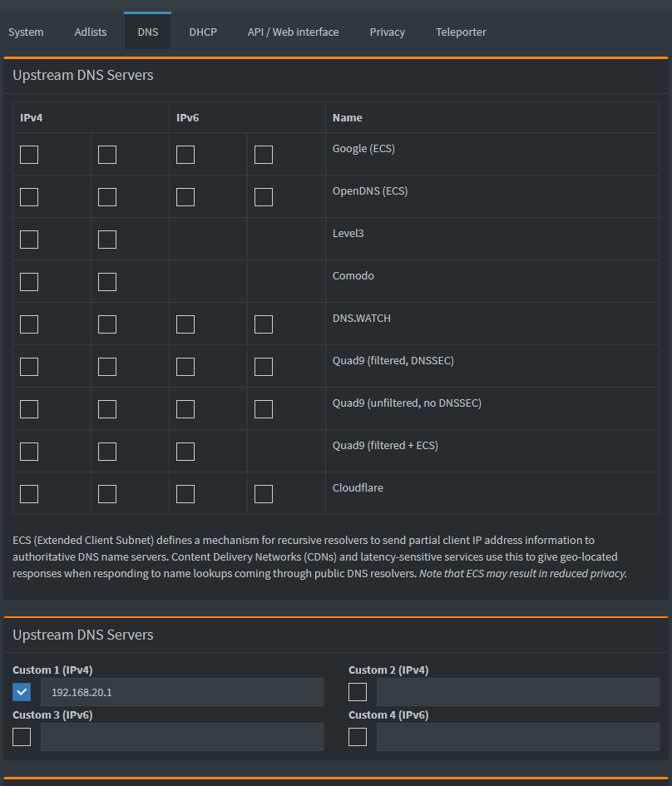The image size is (672, 786).
Task: Enable the Custom 2 (IPv4) checkbox
Action: tap(358, 692)
